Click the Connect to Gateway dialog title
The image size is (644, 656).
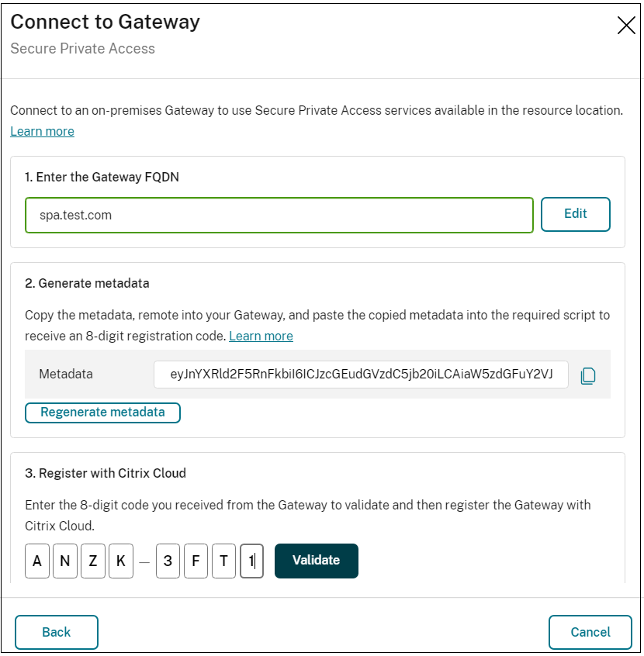pos(103,22)
